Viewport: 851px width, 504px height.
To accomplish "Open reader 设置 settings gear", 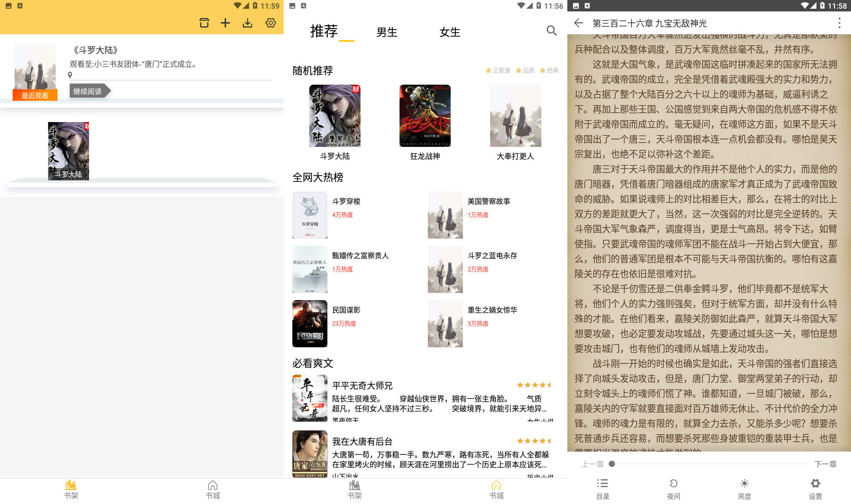I will tap(815, 489).
